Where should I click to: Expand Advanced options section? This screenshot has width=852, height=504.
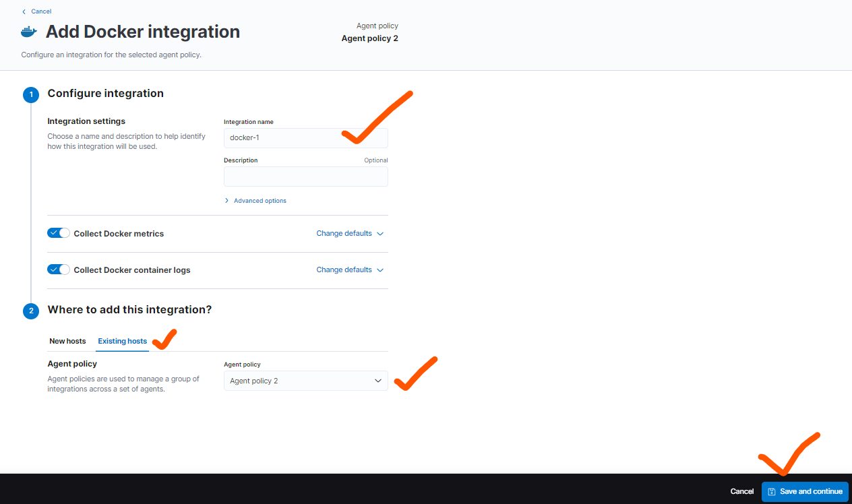(260, 201)
